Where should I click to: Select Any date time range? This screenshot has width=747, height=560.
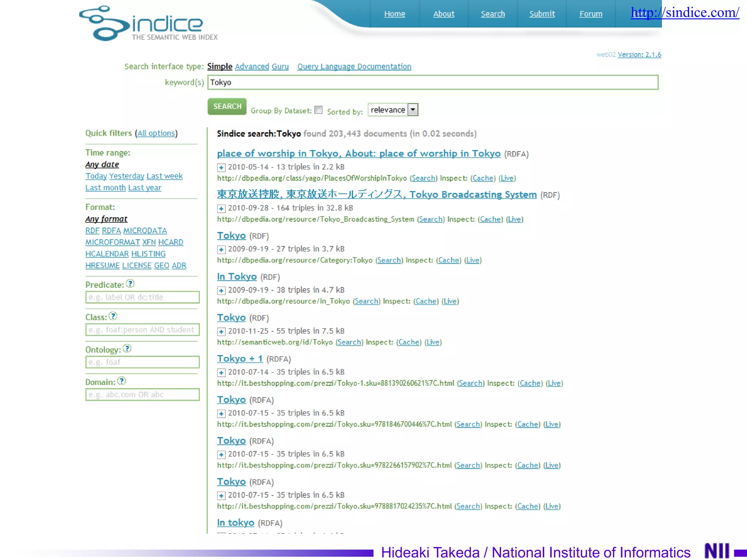pos(102,164)
